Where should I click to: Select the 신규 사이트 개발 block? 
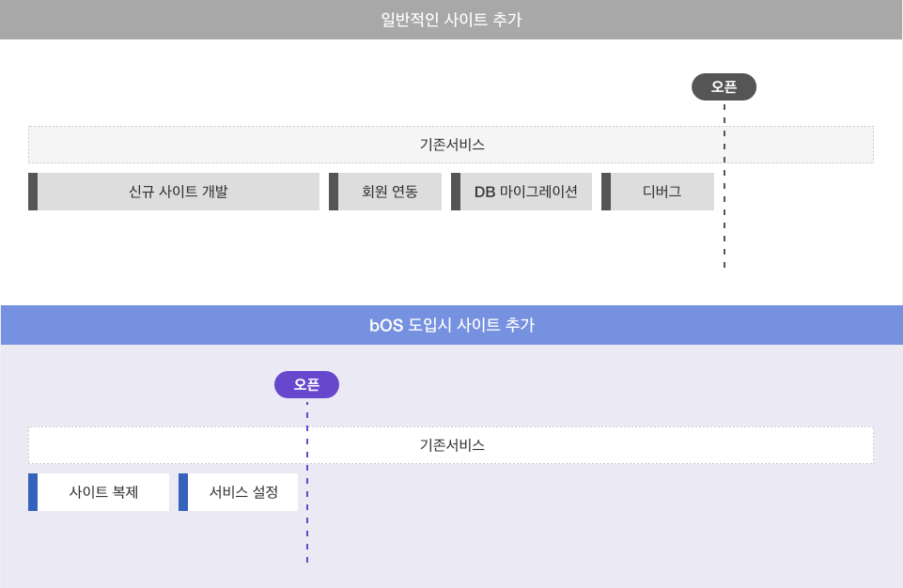(174, 192)
